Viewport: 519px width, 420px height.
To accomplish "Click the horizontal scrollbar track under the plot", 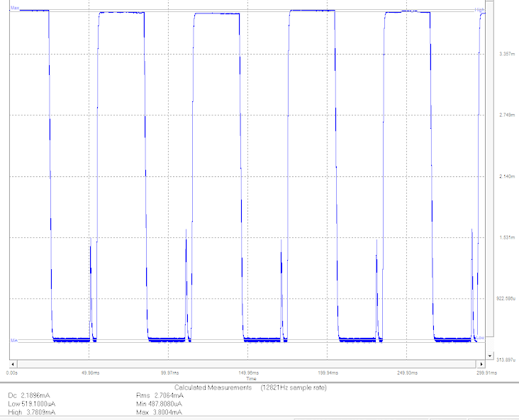I will point(247,364).
